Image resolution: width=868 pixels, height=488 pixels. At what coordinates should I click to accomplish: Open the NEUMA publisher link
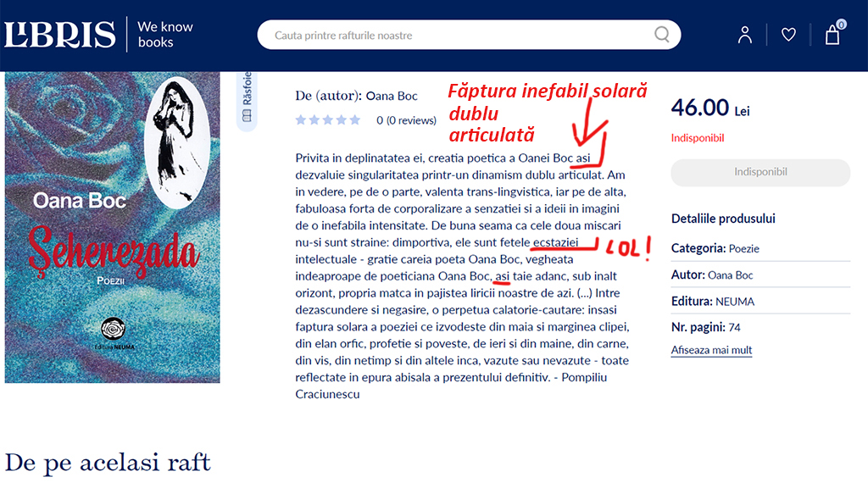click(734, 301)
